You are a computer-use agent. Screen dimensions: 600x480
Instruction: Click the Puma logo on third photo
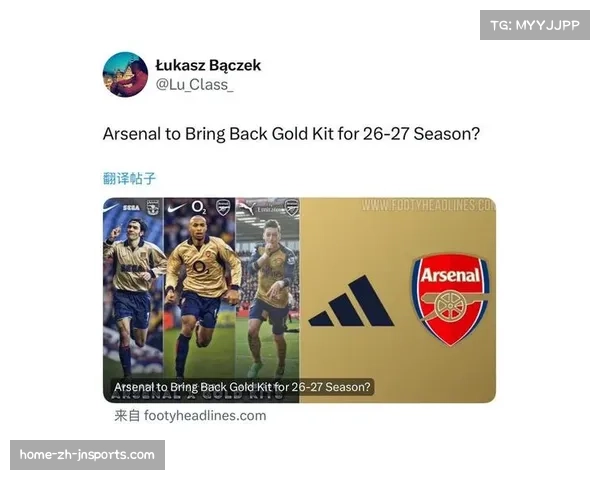(247, 207)
